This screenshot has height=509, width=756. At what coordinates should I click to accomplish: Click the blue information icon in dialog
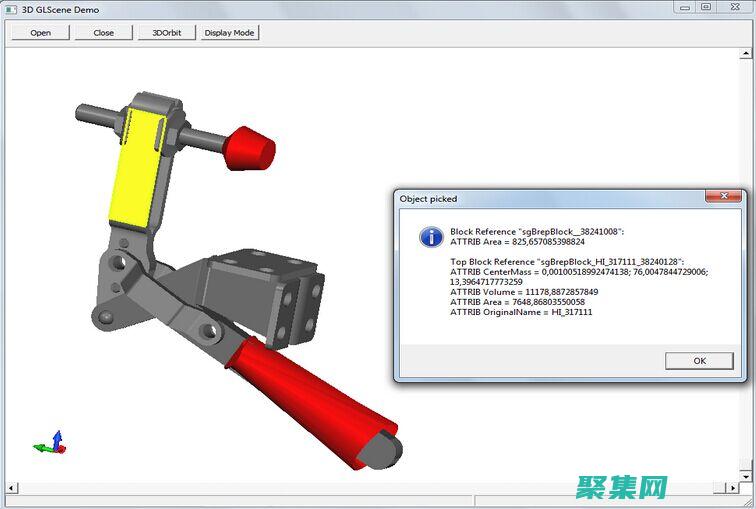click(431, 237)
